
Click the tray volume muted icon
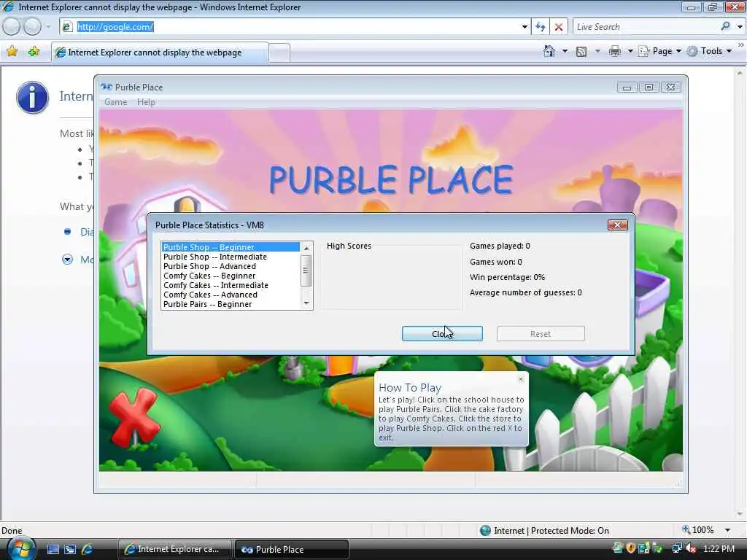690,548
